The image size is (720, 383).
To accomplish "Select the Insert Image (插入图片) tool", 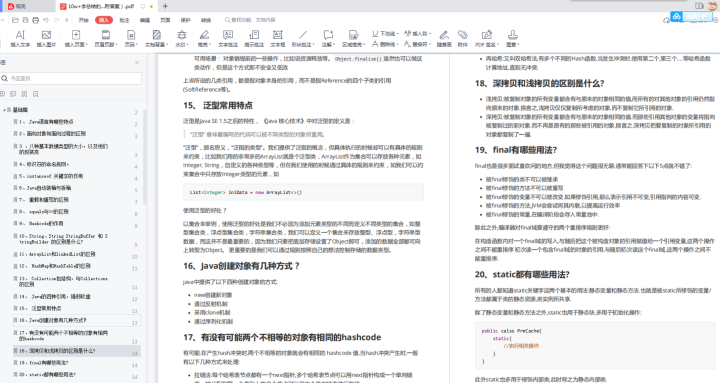I will 46,39.
